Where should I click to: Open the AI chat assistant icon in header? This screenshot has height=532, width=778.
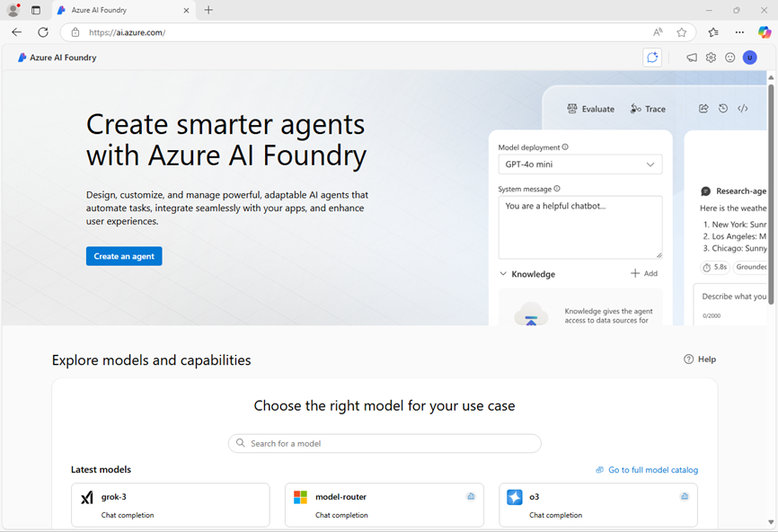tap(652, 58)
